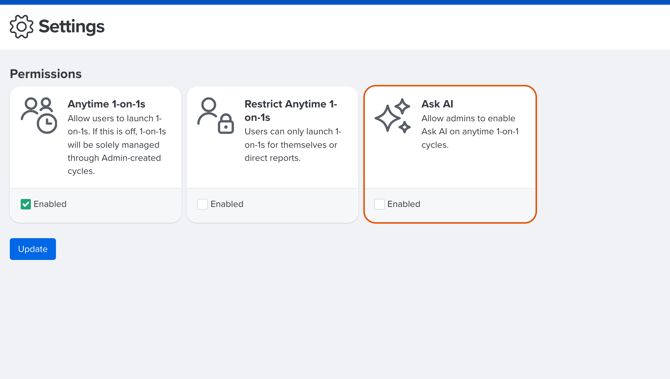
Task: Click the Permissions section heading
Action: 46,74
